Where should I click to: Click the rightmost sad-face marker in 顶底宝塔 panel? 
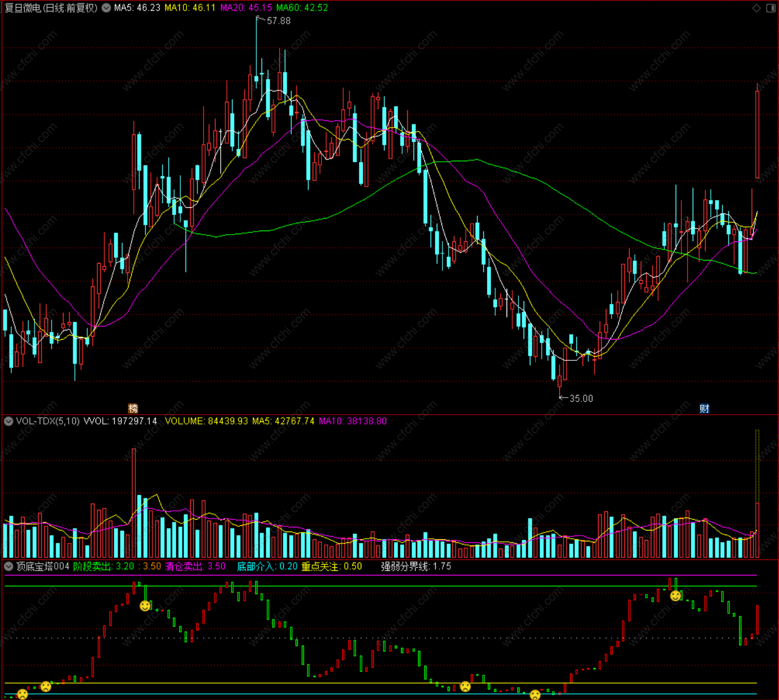pos(536,694)
